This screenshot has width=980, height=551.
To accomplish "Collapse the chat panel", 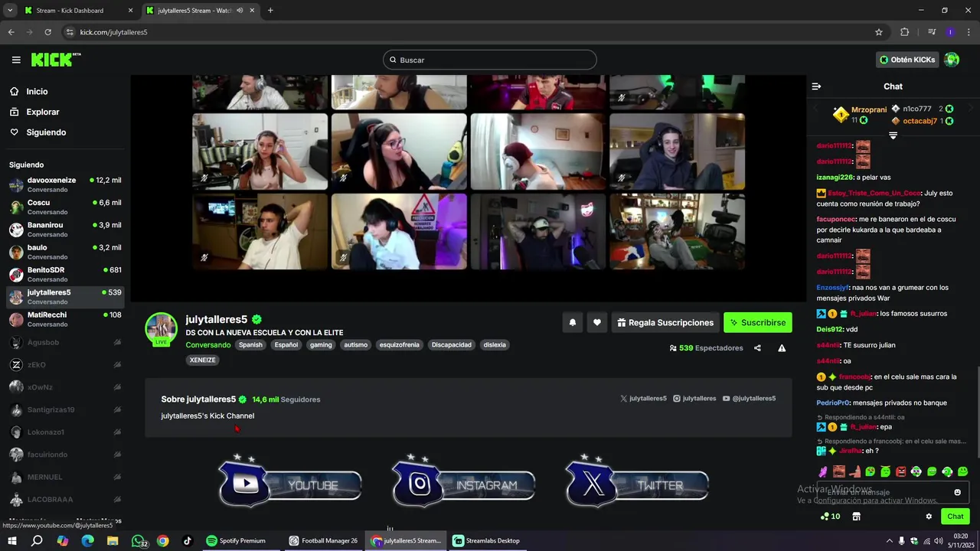I will (x=816, y=86).
